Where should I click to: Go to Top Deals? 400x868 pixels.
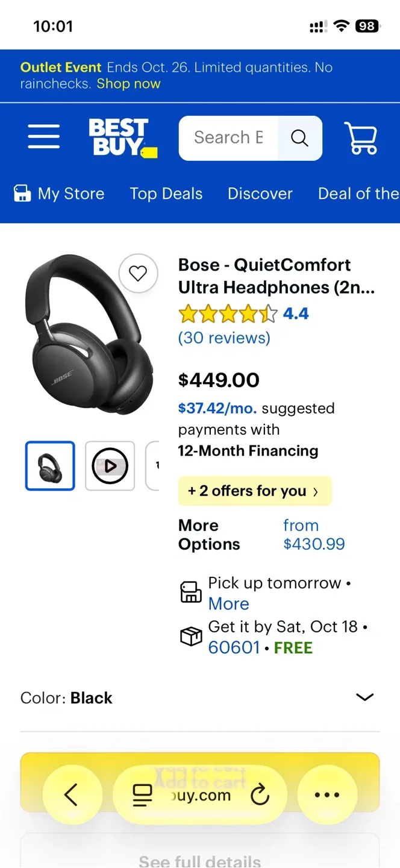pos(166,193)
